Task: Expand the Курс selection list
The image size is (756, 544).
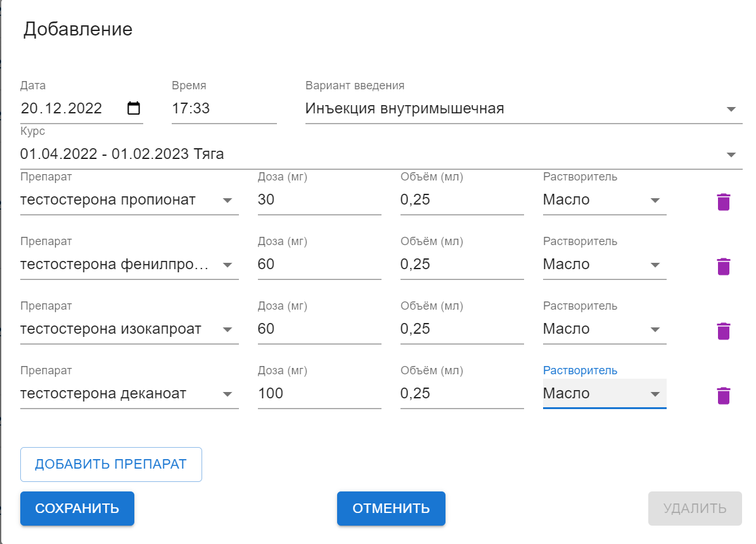Action: point(731,153)
